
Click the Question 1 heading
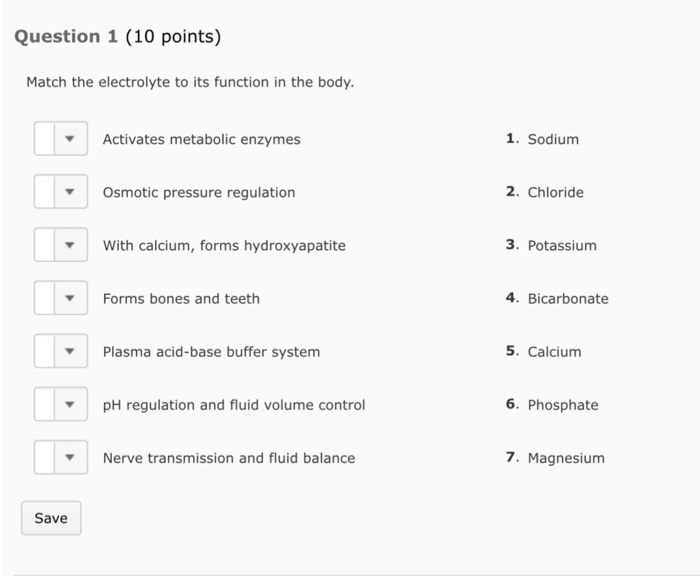[118, 37]
